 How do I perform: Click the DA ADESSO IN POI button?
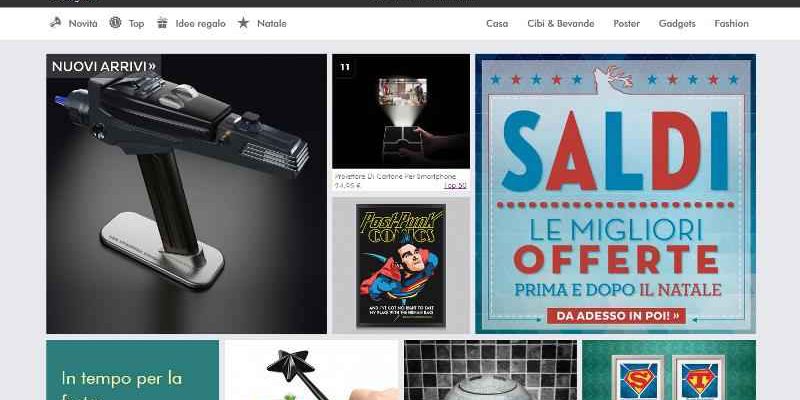click(x=616, y=316)
